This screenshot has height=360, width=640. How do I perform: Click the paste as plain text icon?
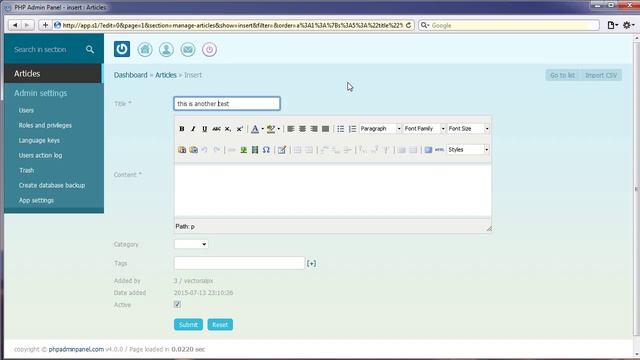pyautogui.click(x=182, y=150)
